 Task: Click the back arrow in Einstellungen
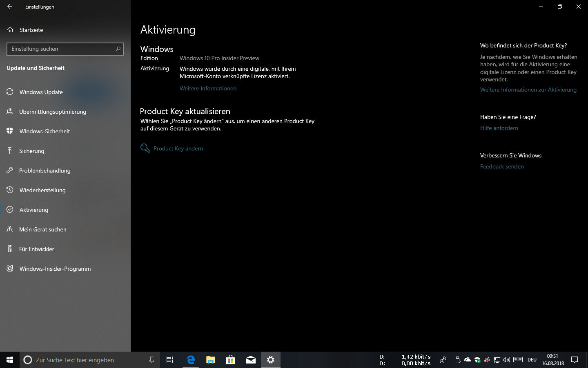10,7
